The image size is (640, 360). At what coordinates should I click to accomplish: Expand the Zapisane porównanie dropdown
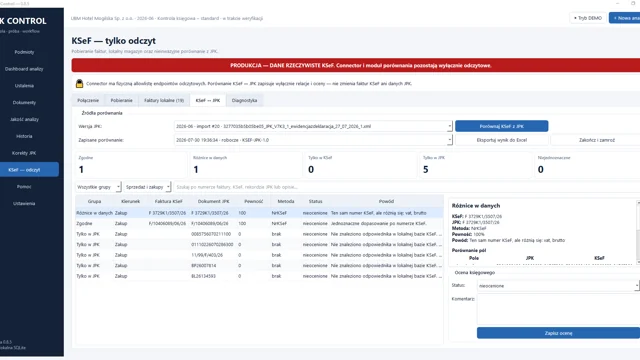pos(313,140)
